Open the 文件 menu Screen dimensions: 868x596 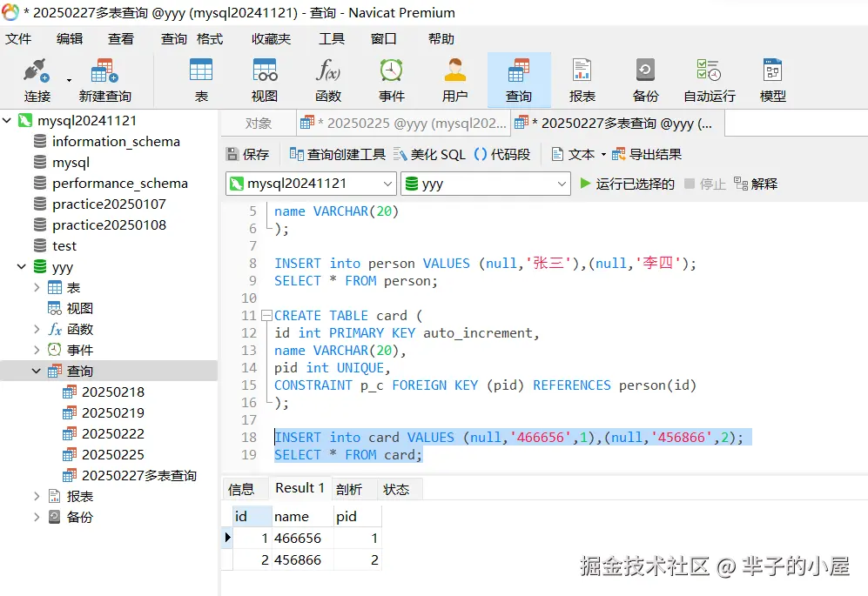point(18,39)
